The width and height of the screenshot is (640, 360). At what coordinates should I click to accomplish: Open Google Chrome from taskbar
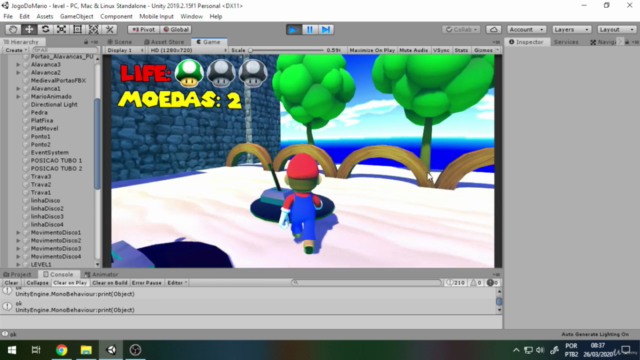pos(62,350)
